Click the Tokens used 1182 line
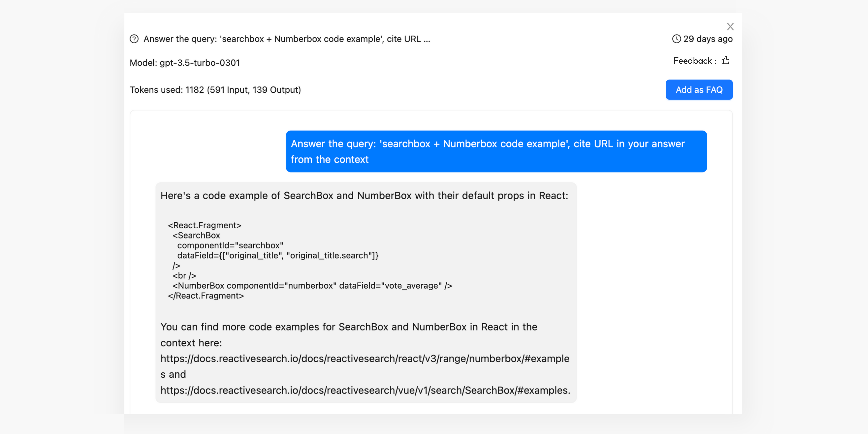 click(215, 90)
